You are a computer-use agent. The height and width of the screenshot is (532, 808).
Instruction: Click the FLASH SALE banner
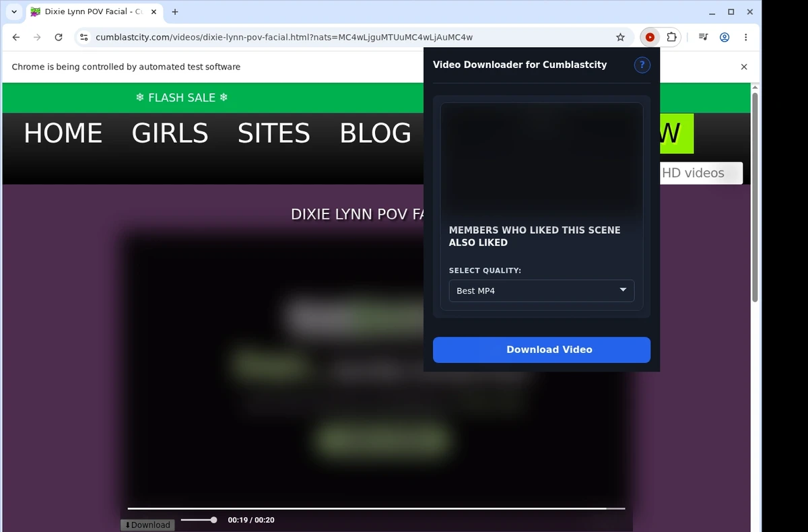coord(182,98)
